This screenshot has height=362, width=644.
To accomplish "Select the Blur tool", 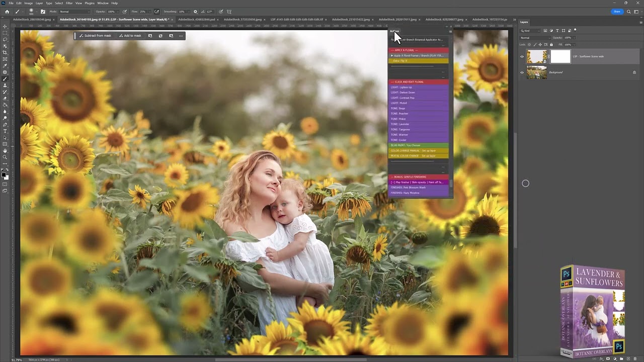I will [6, 112].
